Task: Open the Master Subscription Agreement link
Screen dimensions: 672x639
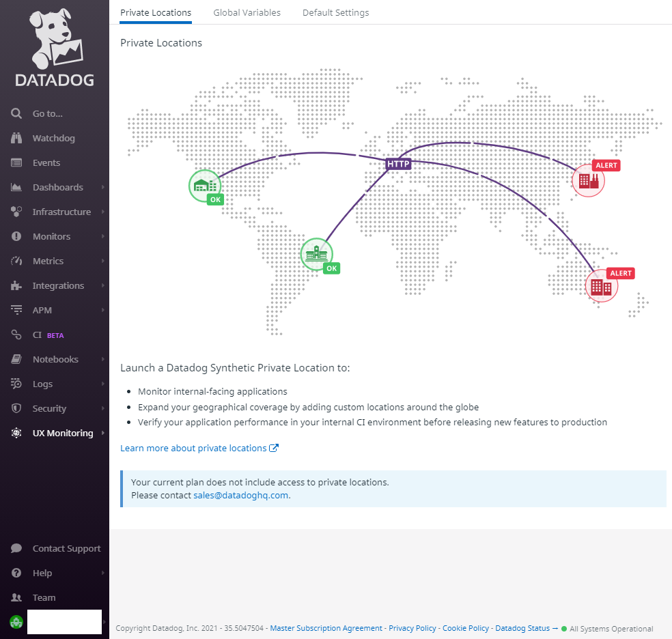Action: coord(326,628)
